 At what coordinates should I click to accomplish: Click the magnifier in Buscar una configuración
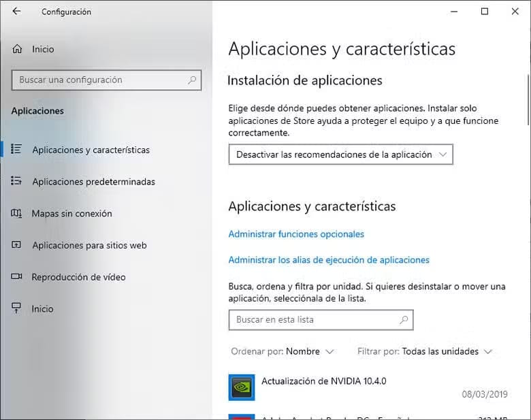tap(192, 80)
